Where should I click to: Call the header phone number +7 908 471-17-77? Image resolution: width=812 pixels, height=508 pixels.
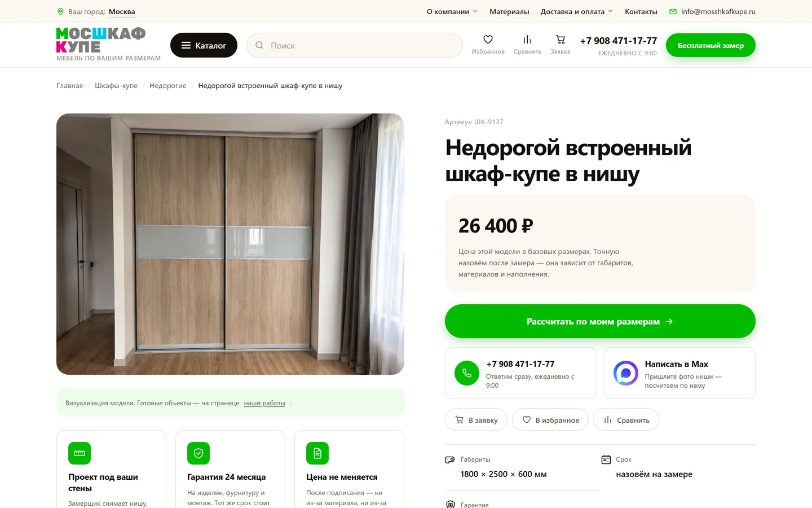619,41
